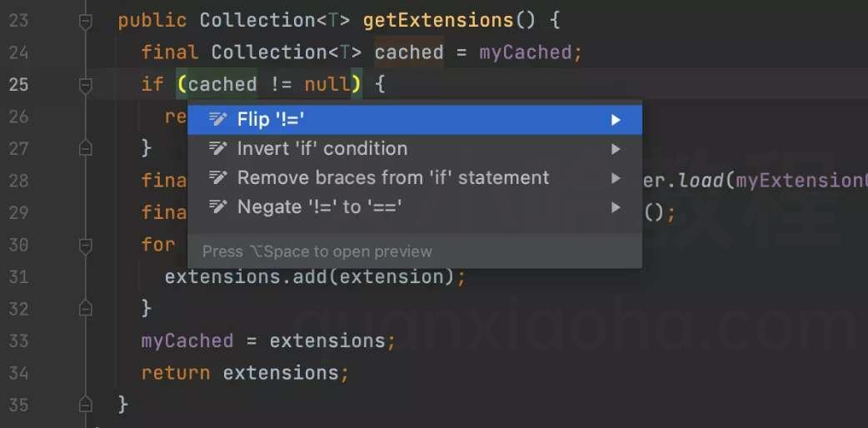Choose Negate '!=' to '=='
The height and width of the screenshot is (428, 868).
tap(415, 207)
